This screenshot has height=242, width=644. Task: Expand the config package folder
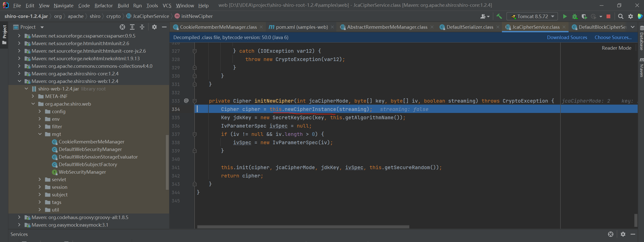pyautogui.click(x=40, y=111)
